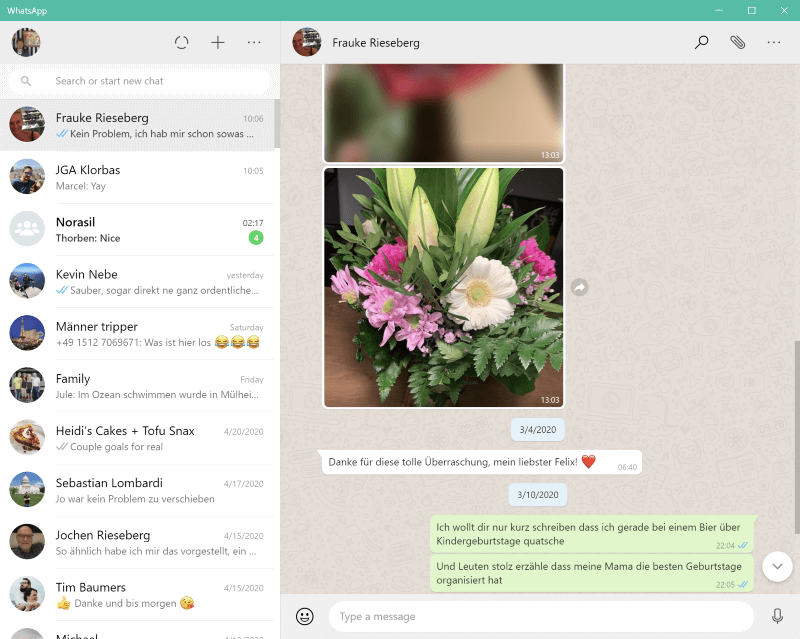Open the Heidi's Cakes + Tofu Snax chat
This screenshot has width=800, height=639.
click(140, 438)
